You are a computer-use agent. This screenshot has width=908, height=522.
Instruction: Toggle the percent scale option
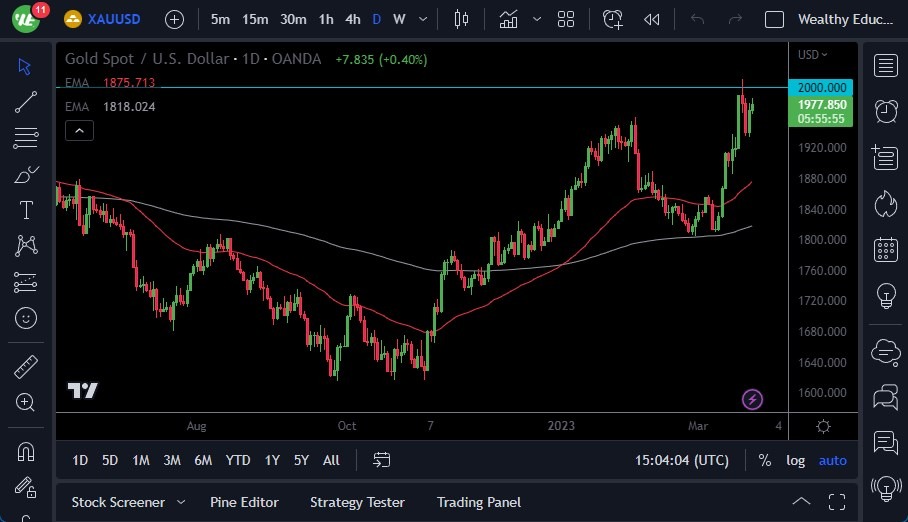tap(765, 460)
